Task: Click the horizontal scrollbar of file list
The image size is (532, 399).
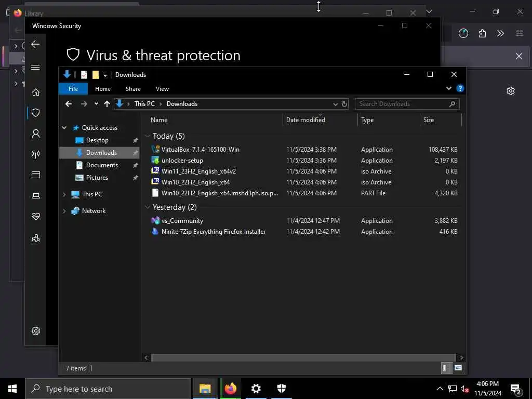Action: pos(303,357)
